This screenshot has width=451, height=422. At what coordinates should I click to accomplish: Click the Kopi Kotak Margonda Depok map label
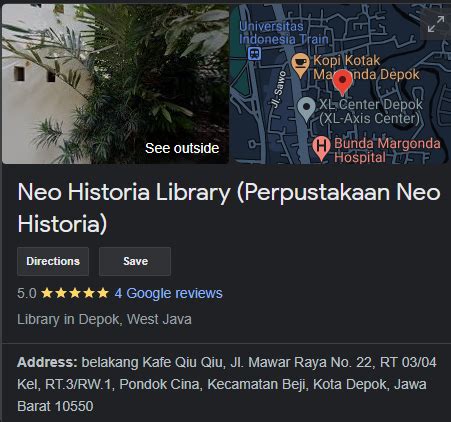click(366, 67)
